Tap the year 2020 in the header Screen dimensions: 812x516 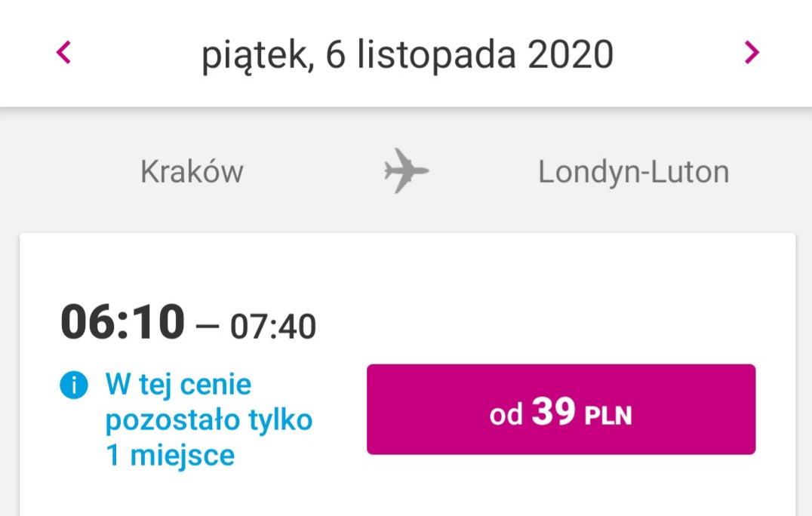point(571,54)
